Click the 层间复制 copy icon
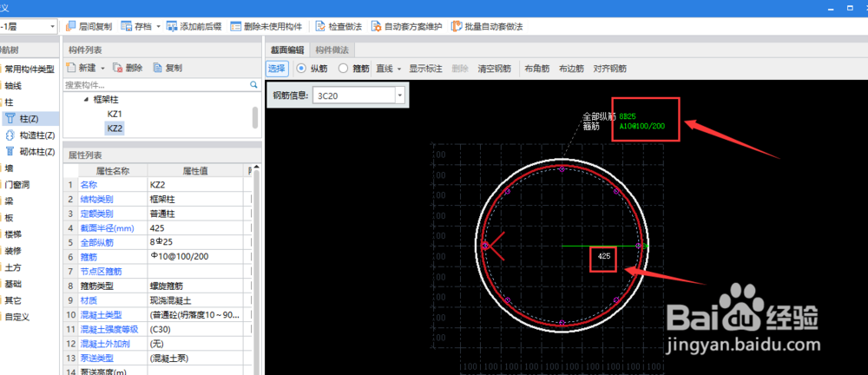The width and height of the screenshot is (868, 375). [70, 26]
